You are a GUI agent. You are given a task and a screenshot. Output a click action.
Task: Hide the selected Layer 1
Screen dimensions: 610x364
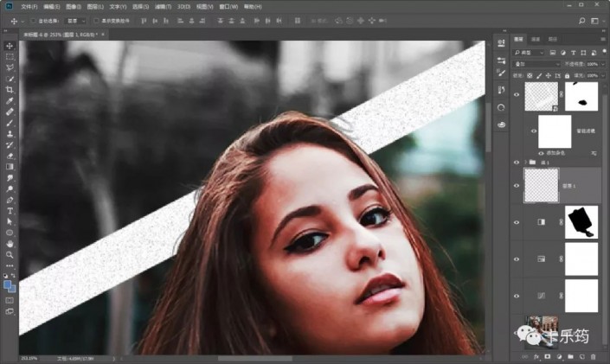(x=517, y=186)
